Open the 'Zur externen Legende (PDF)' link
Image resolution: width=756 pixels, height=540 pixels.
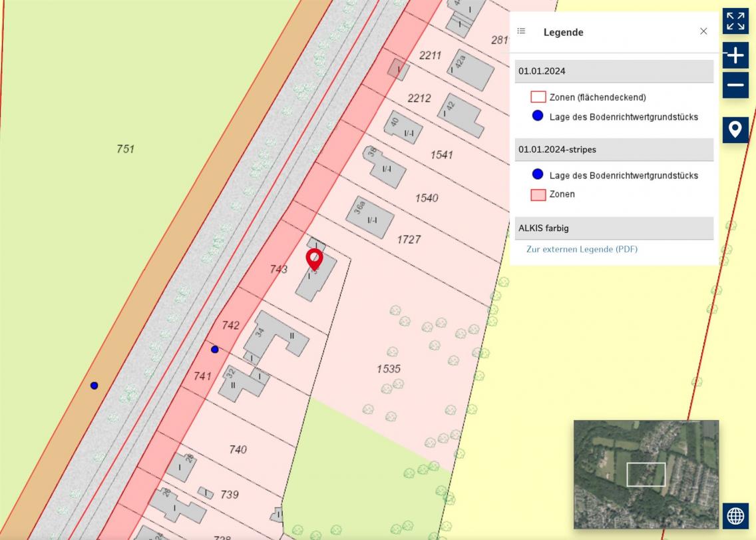pyautogui.click(x=582, y=250)
